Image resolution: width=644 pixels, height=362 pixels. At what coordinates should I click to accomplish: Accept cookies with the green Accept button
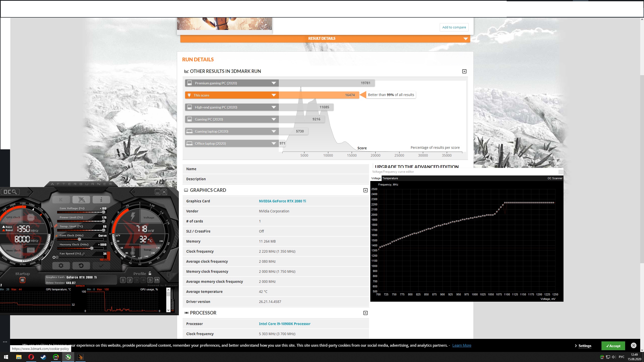click(x=613, y=346)
